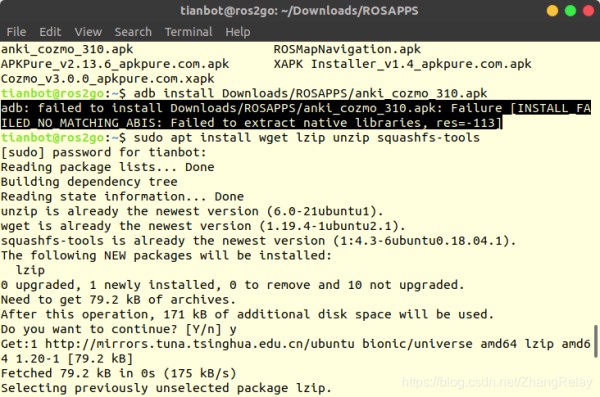Click the terminal vertical scrollbar handle
The width and height of the screenshot is (600, 397).
(595, 341)
